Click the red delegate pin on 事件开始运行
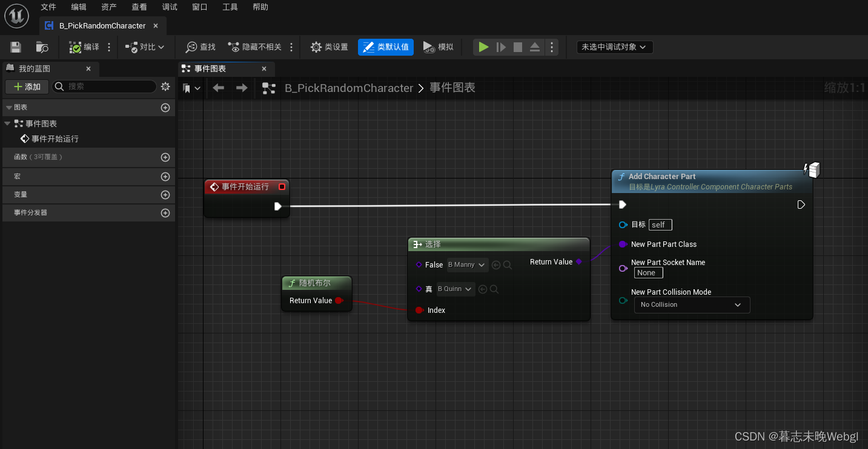This screenshot has width=868, height=449. coord(282,187)
